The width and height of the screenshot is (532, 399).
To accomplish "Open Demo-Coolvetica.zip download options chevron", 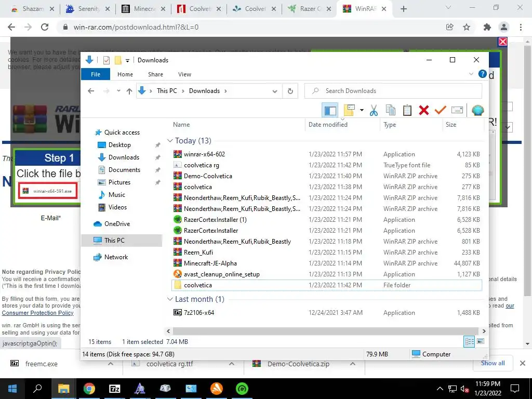I will point(353,364).
